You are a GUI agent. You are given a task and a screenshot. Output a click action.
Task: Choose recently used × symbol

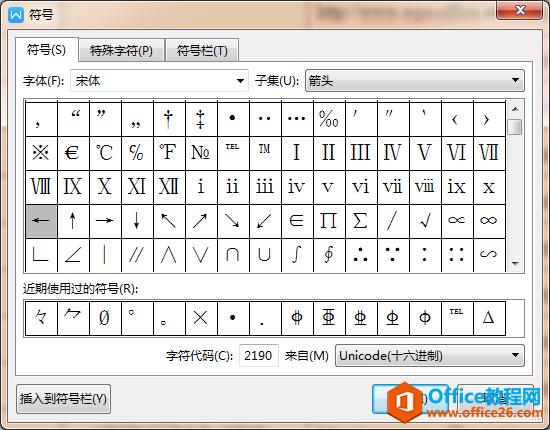(201, 318)
